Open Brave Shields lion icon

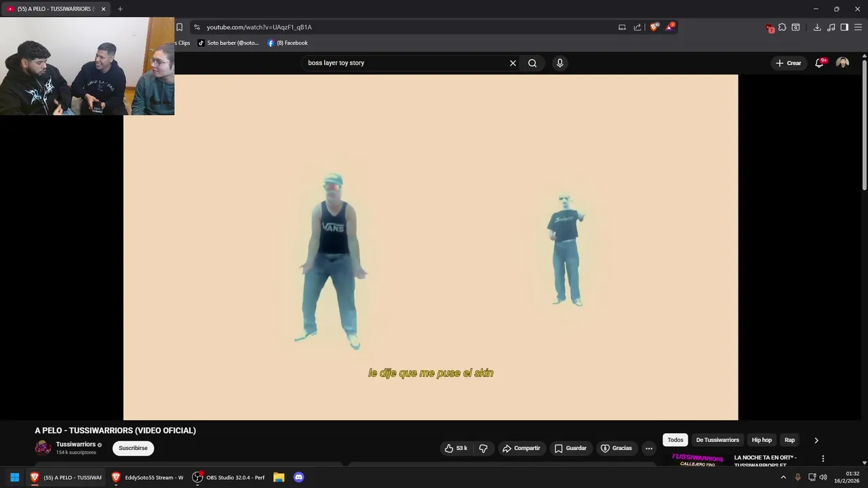click(654, 27)
